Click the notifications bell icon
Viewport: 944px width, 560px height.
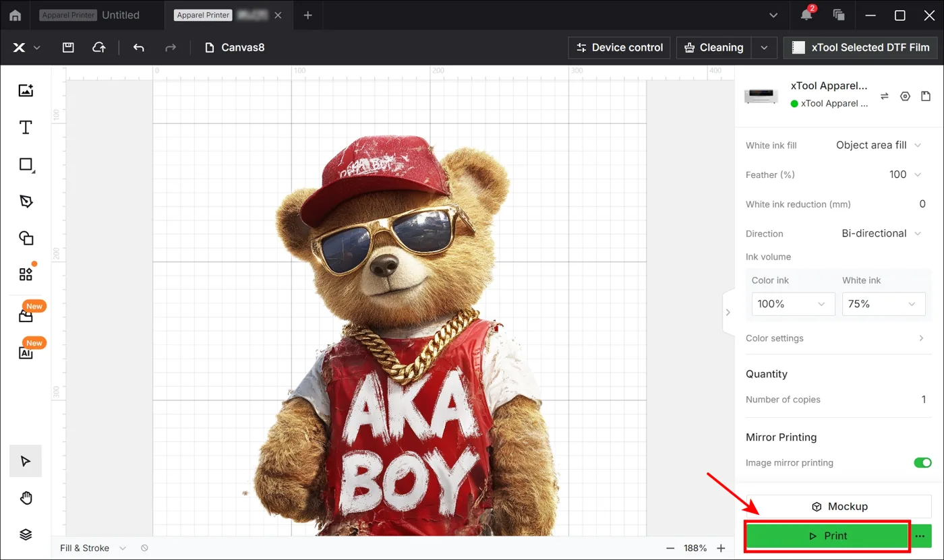coord(806,15)
